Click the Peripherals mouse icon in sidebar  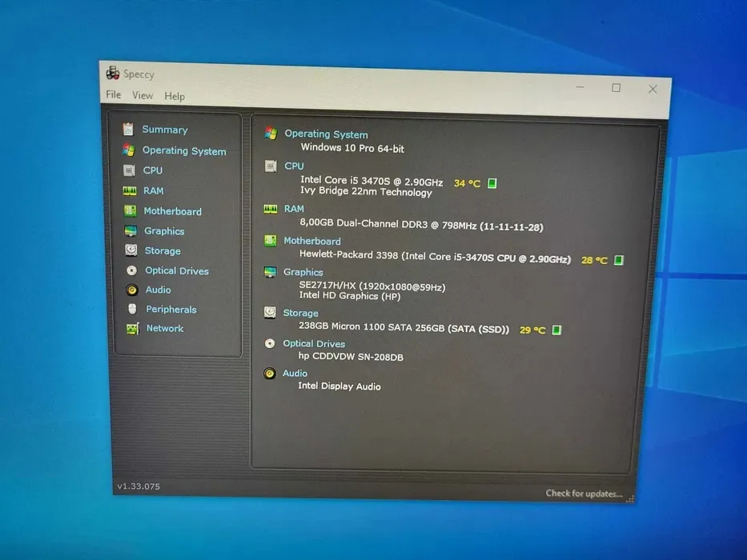pyautogui.click(x=132, y=309)
